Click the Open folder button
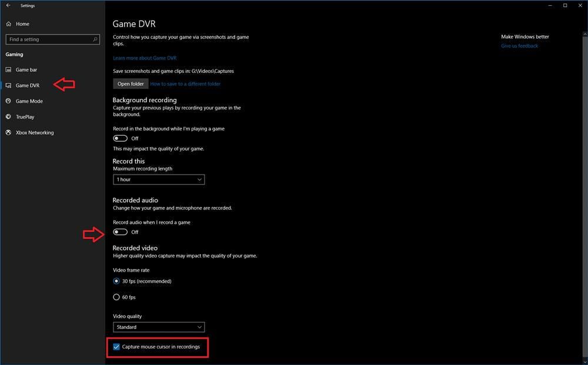 pyautogui.click(x=130, y=83)
